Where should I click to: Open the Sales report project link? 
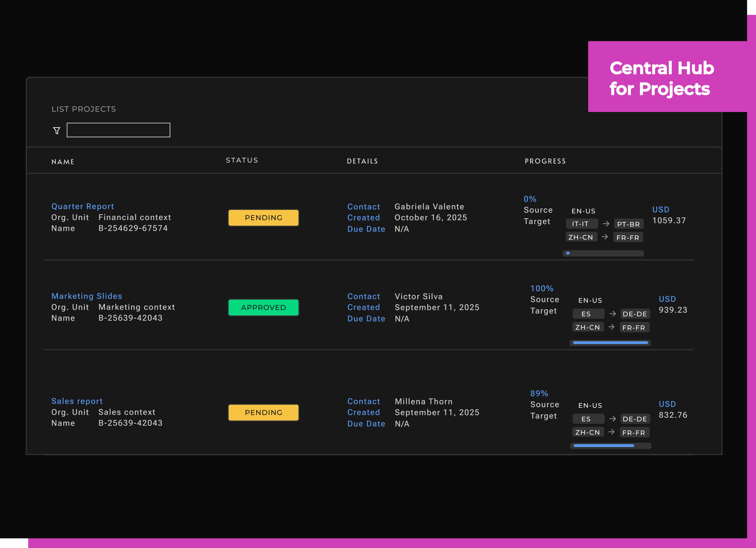point(77,401)
